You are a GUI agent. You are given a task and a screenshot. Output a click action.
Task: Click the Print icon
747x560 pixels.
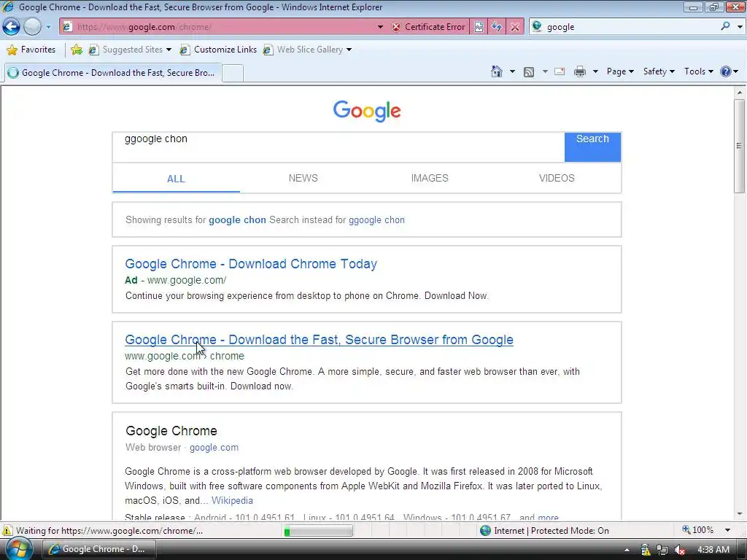(580, 72)
